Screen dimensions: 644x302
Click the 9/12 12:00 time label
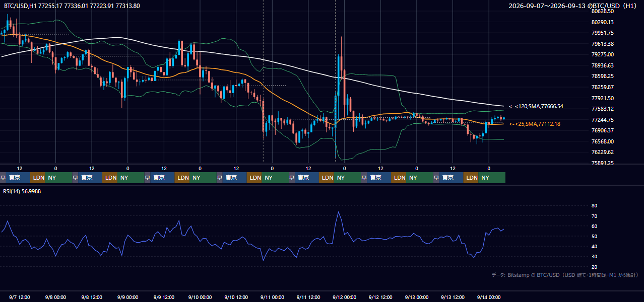coord(380,297)
